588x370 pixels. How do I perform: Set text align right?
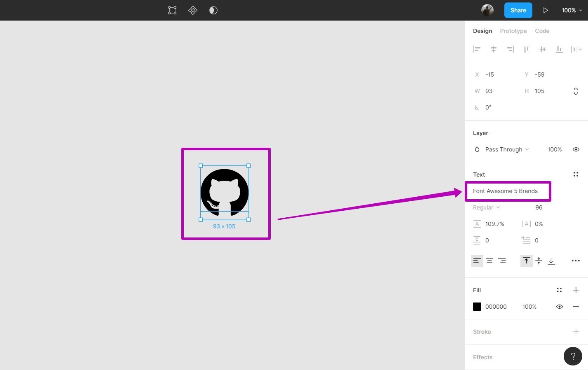tap(502, 261)
